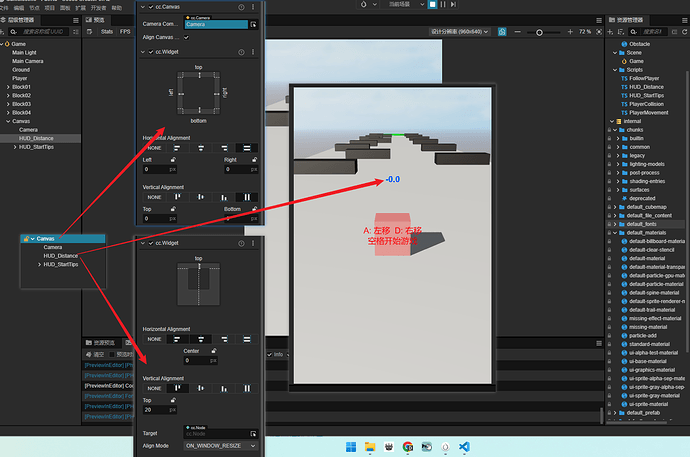Screen dimensions: 690x457
Task: Collapse the Canvas node in hierarchy
Action: click(8, 121)
